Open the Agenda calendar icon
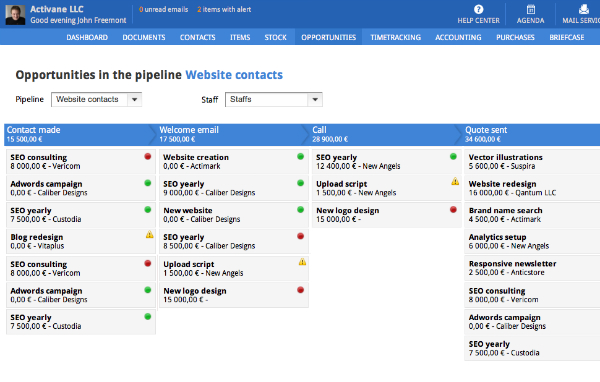 point(530,9)
